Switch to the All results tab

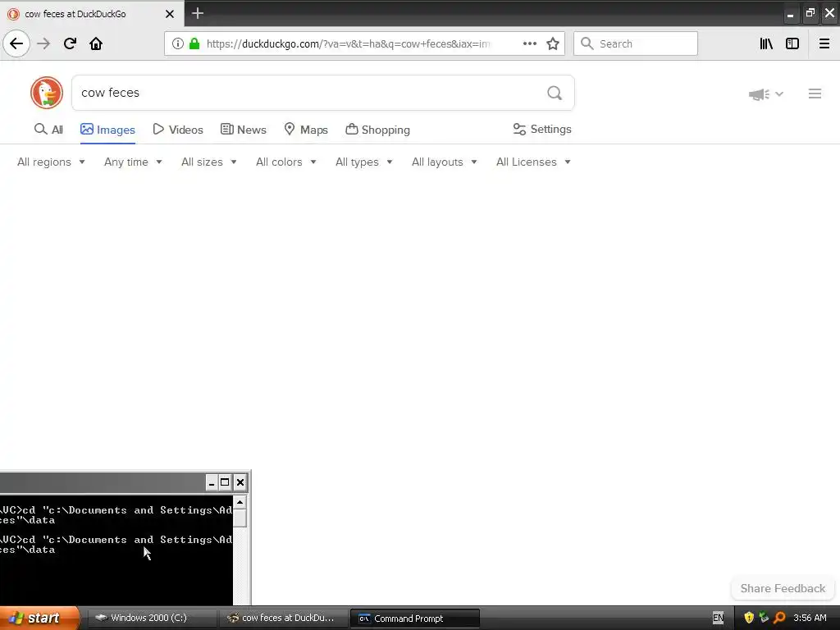coord(48,129)
